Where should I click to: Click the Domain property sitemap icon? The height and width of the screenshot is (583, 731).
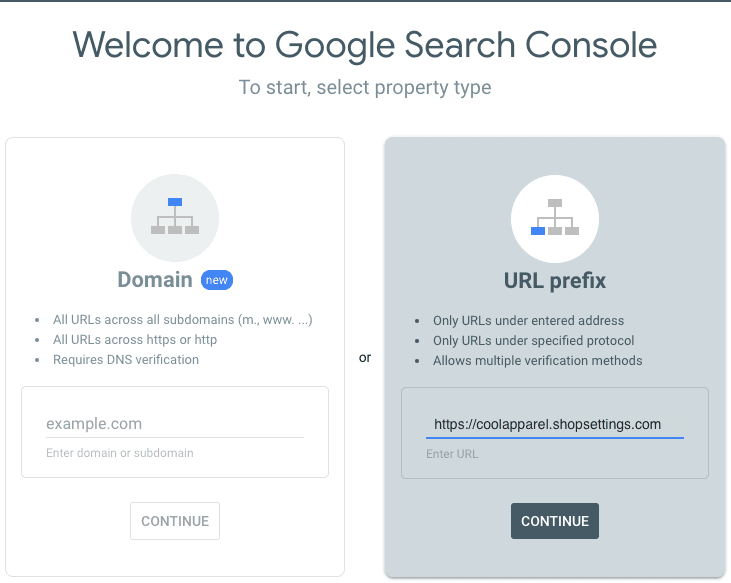pos(175,217)
